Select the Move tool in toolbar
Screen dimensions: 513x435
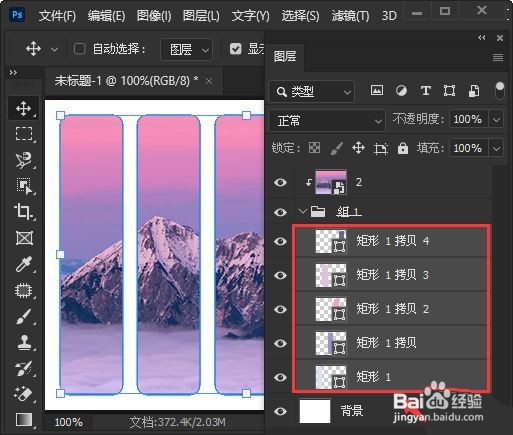pyautogui.click(x=24, y=108)
